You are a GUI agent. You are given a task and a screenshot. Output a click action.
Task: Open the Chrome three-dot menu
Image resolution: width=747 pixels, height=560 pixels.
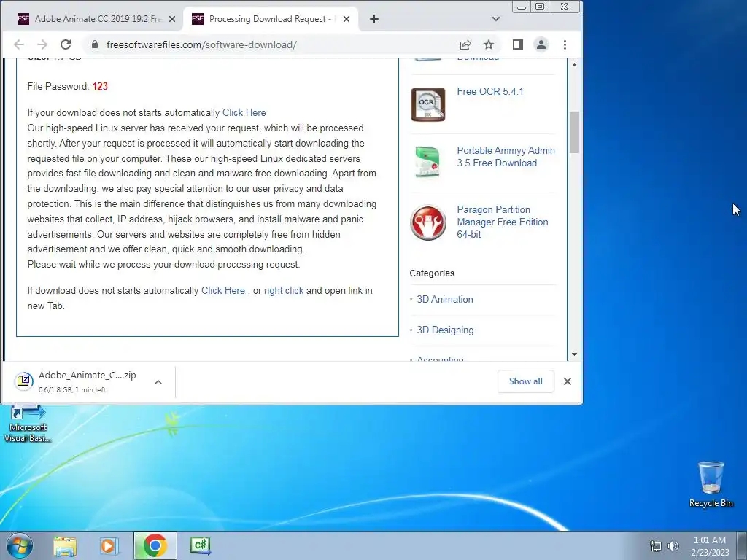(x=565, y=44)
